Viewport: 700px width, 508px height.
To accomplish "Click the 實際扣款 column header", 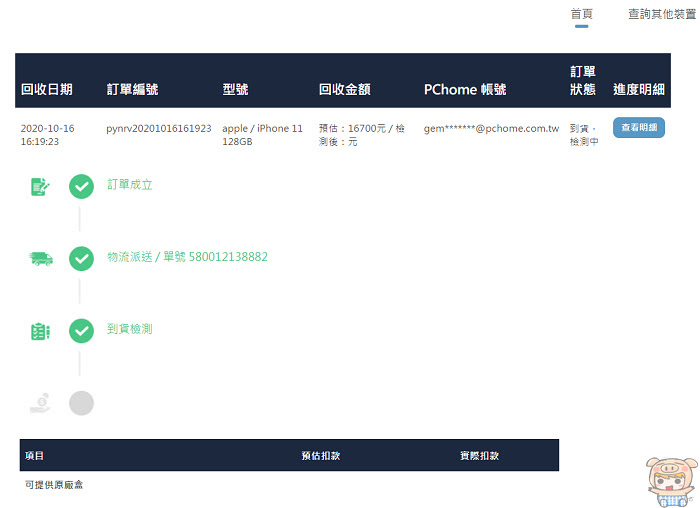I will click(x=479, y=456).
